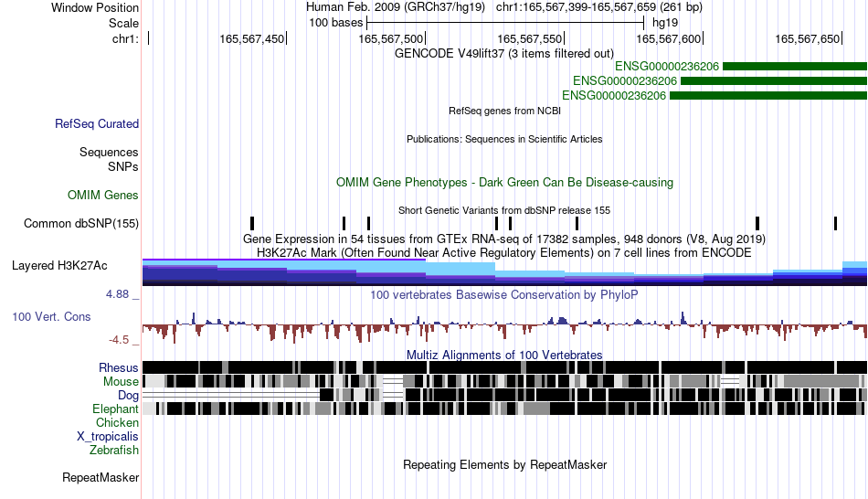
Task: Click the Elephant alignment block row
Action: [x=503, y=409]
